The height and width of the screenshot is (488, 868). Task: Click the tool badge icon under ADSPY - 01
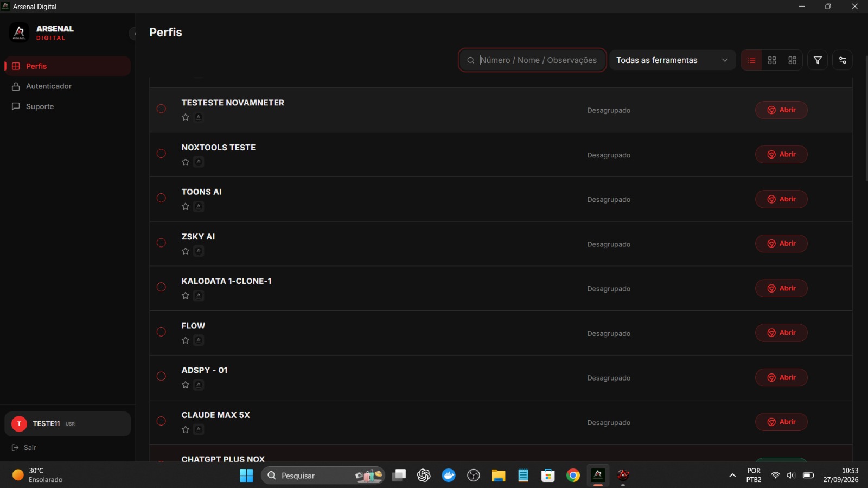pyautogui.click(x=199, y=385)
